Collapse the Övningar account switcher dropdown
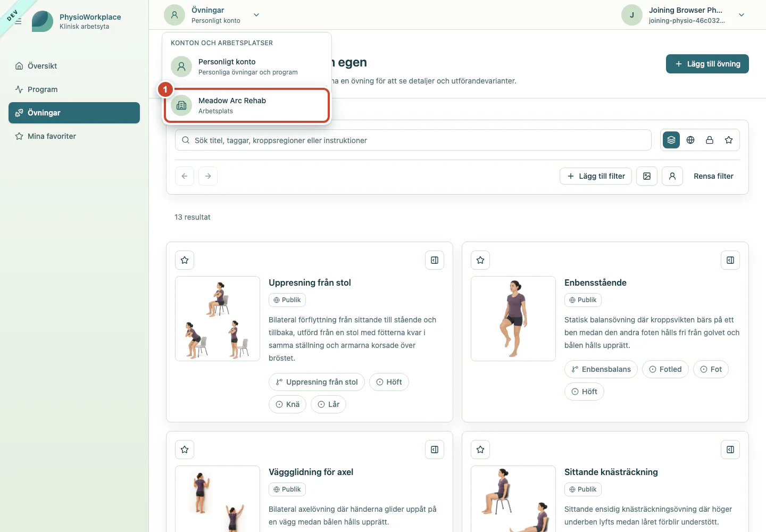This screenshot has height=532, width=766. pos(256,15)
